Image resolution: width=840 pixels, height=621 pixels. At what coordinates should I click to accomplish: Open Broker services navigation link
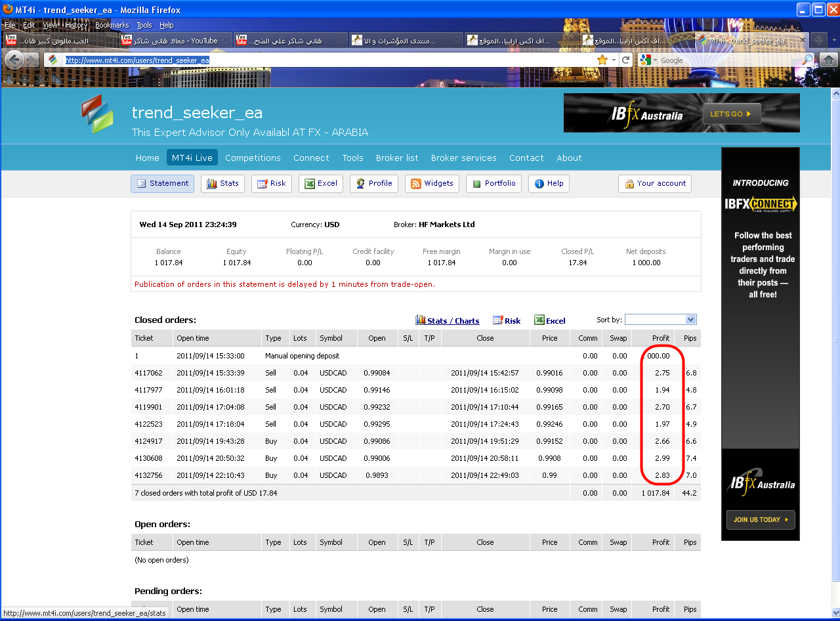pyautogui.click(x=464, y=158)
